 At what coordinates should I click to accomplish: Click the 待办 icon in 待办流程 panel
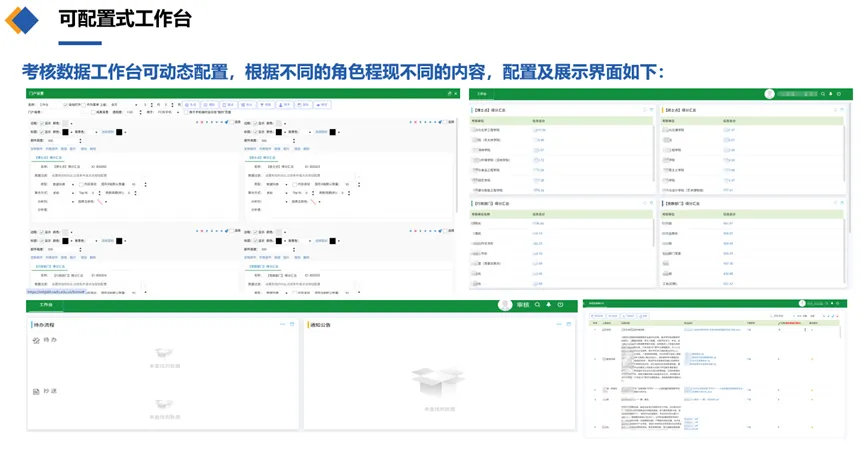click(x=36, y=341)
